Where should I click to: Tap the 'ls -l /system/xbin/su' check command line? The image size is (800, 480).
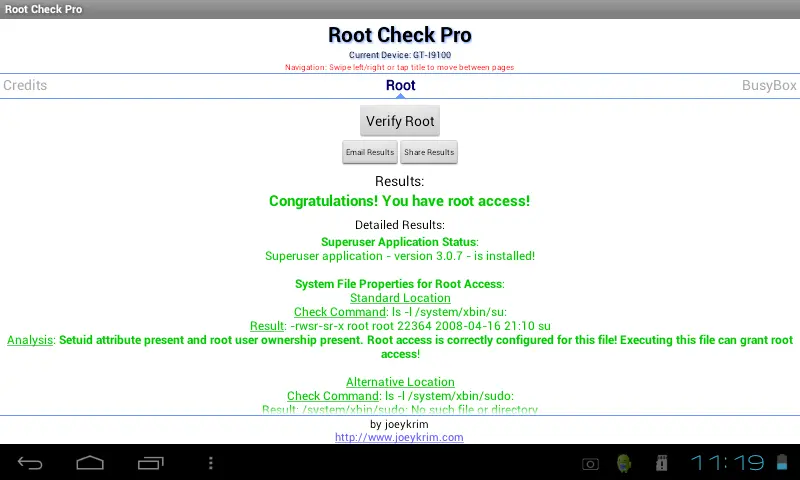pyautogui.click(x=401, y=312)
